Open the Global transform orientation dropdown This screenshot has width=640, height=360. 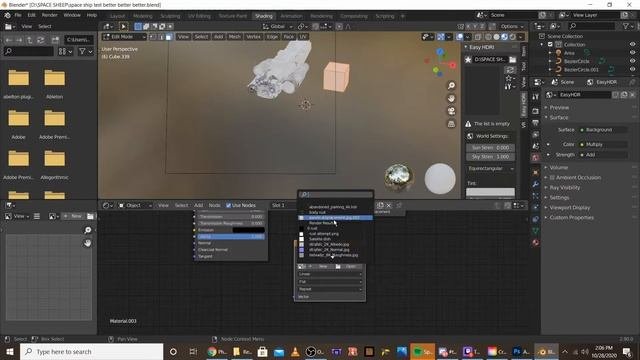(277, 27)
